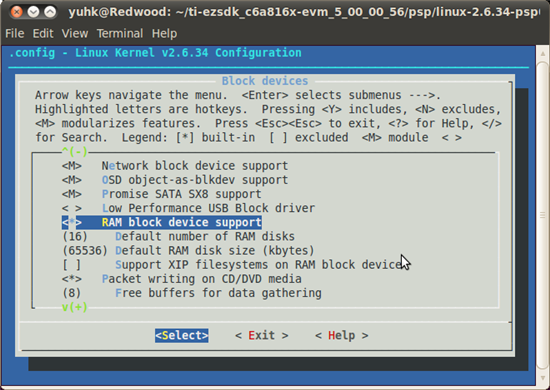Select 'RAM block device support' entry

coord(182,222)
